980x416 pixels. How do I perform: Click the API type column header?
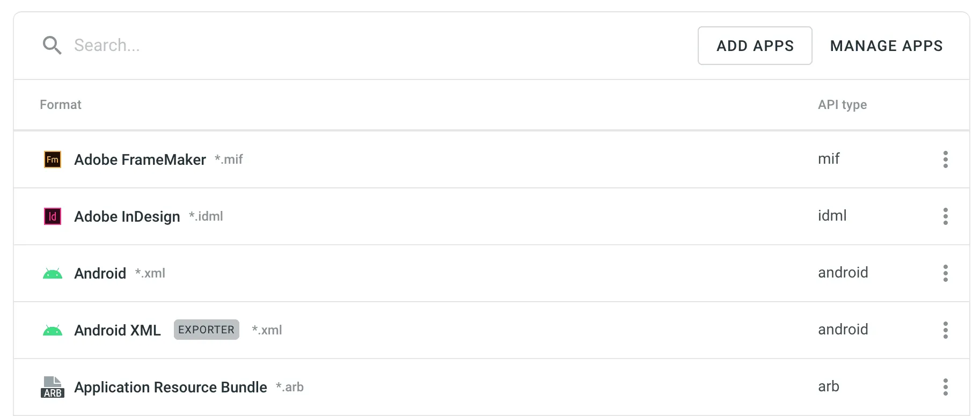pos(842,105)
